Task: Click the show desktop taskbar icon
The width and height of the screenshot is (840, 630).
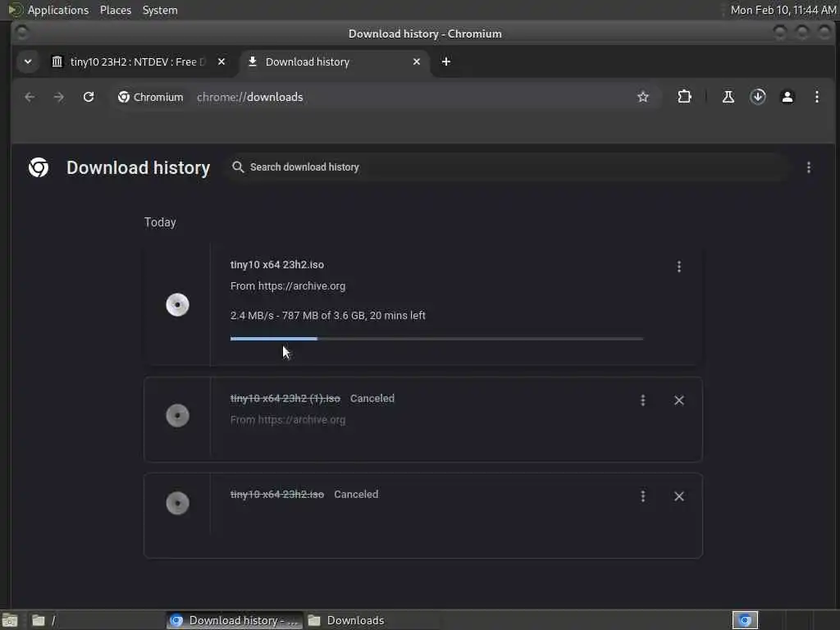Action: [x=10, y=620]
